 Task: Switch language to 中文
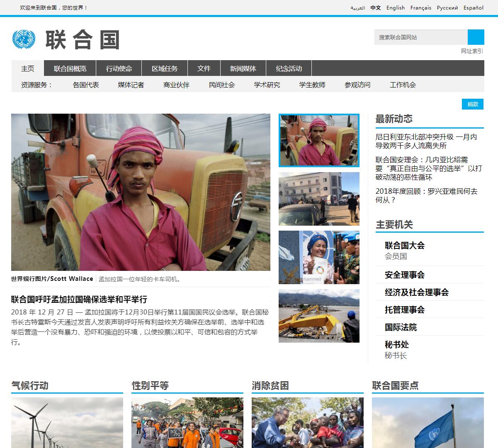pyautogui.click(x=376, y=7)
